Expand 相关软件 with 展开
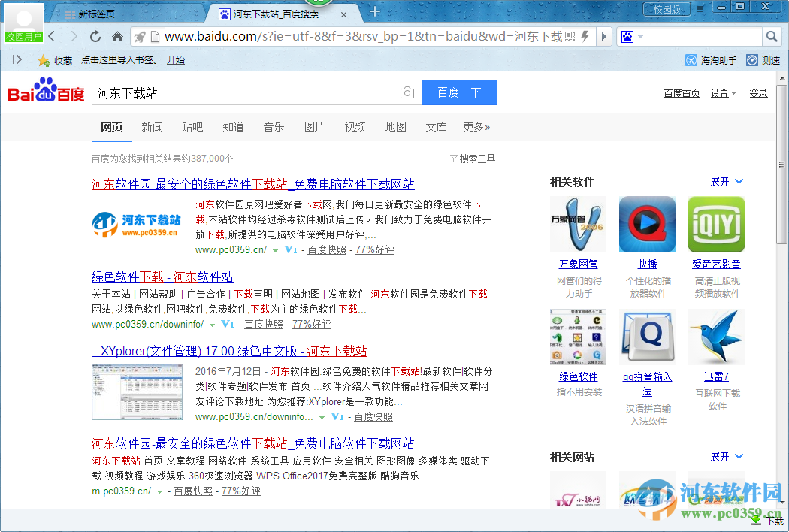The image size is (789, 532). [726, 182]
